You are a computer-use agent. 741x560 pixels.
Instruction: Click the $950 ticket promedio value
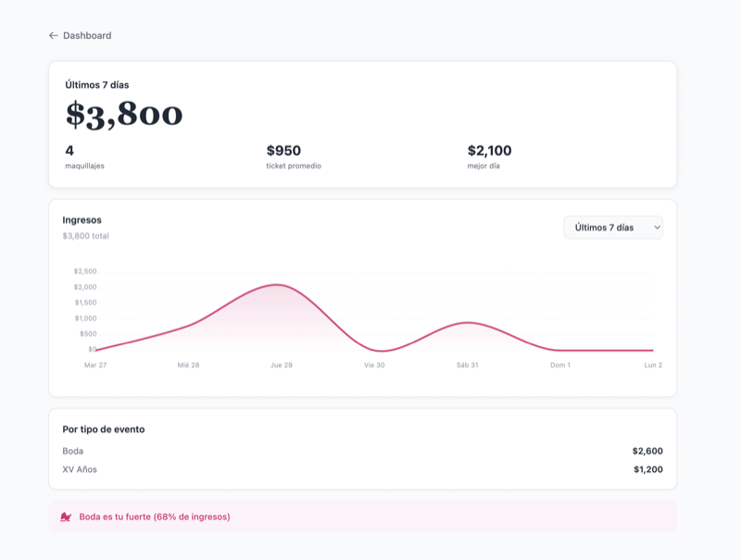[283, 151]
